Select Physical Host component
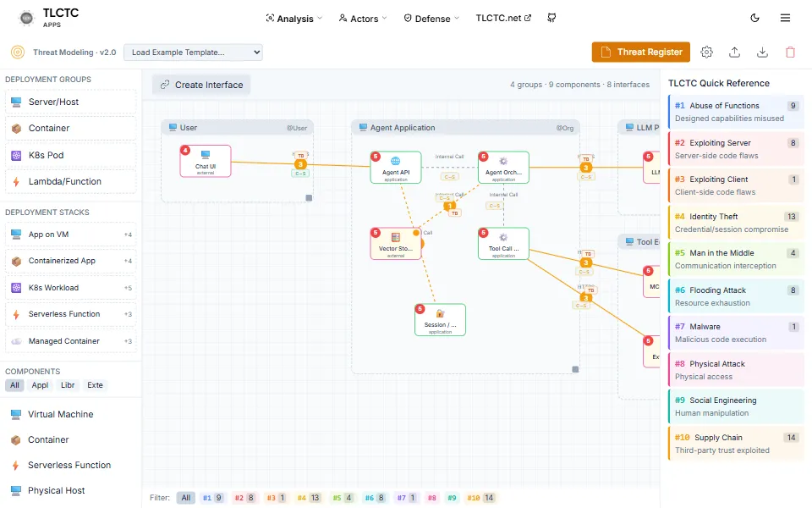Screen dimensions: 812x508 coord(71,490)
